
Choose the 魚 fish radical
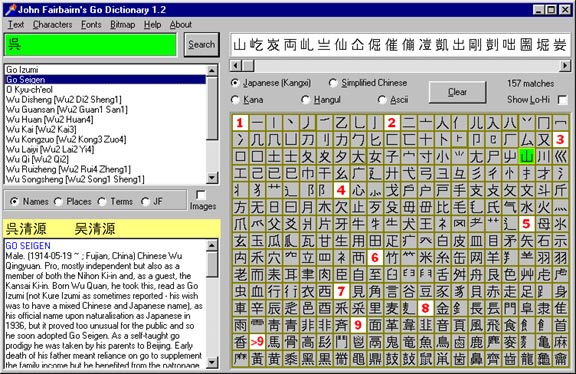click(425, 342)
